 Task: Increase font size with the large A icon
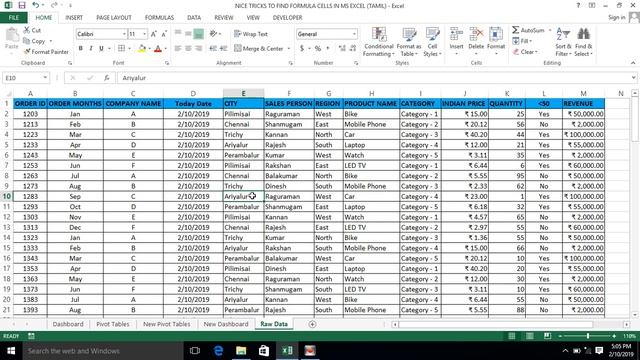point(154,34)
